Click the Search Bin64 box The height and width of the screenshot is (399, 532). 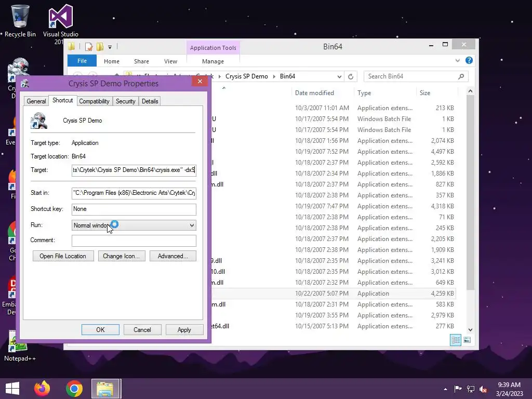coord(416,76)
